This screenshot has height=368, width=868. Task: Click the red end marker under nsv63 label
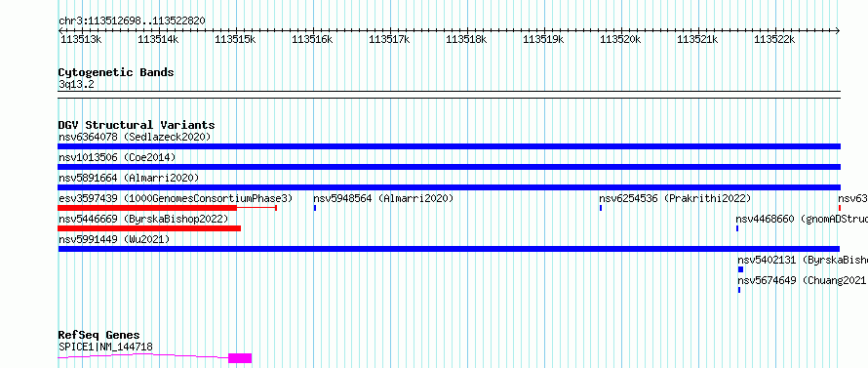(839, 208)
